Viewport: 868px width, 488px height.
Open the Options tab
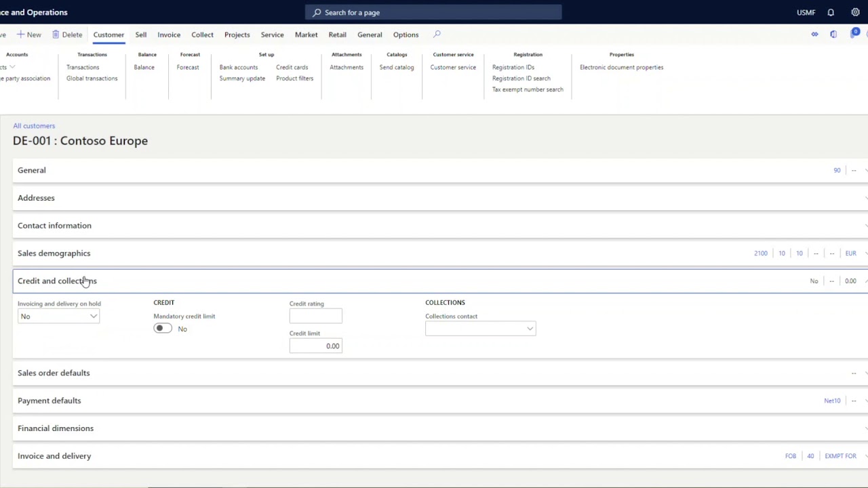coord(406,35)
